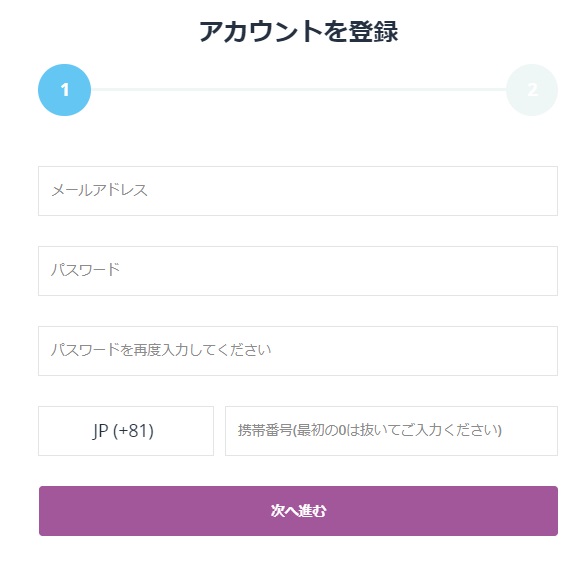Screen dimensions: 587x571
Task: Return to registration step 1
Action: tap(64, 90)
